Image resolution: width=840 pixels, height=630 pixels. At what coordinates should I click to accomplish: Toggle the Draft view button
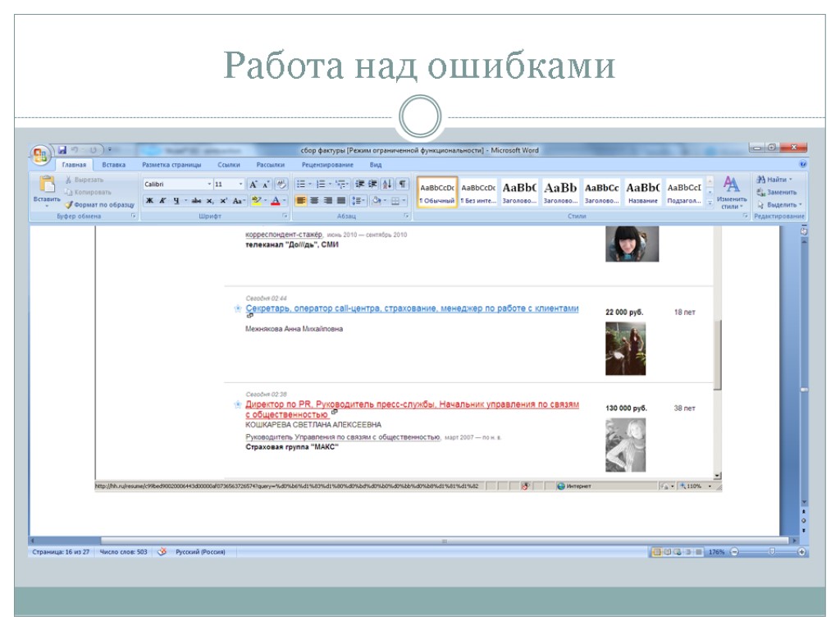tap(699, 552)
